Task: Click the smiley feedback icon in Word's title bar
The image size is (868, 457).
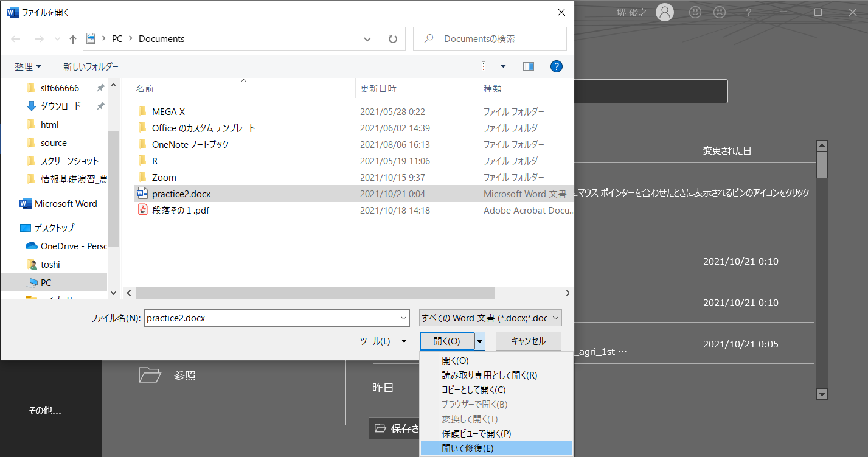Action: pos(695,12)
